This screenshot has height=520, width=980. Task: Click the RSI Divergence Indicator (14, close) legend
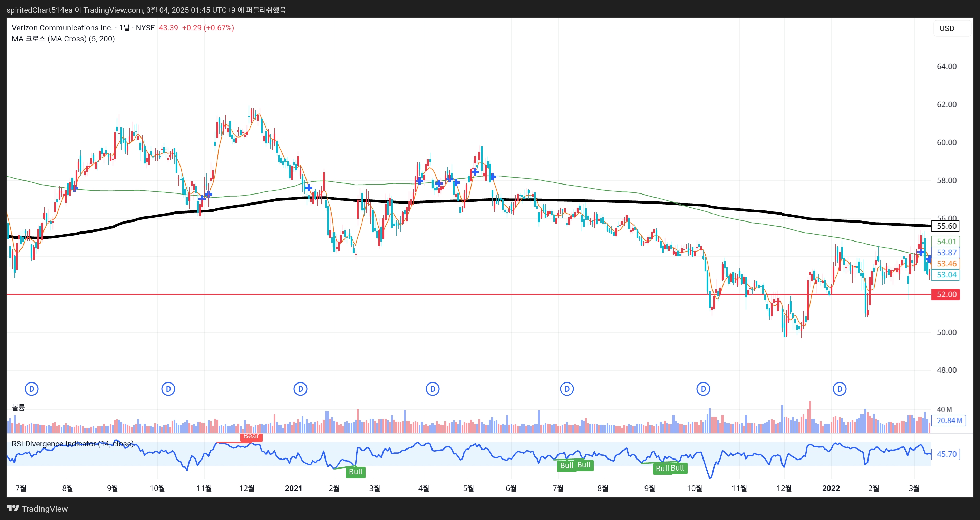73,444
